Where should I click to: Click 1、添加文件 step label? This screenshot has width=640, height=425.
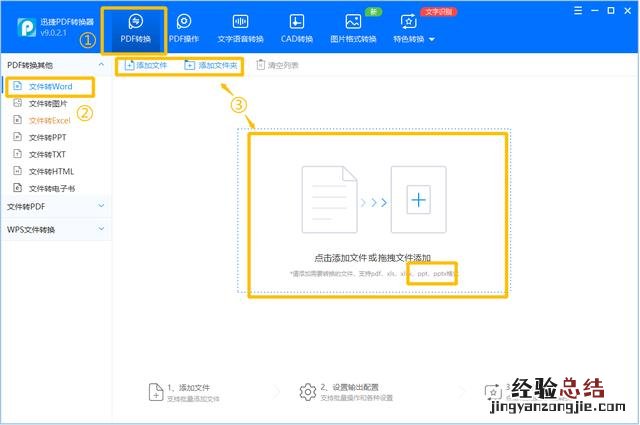tap(189, 387)
